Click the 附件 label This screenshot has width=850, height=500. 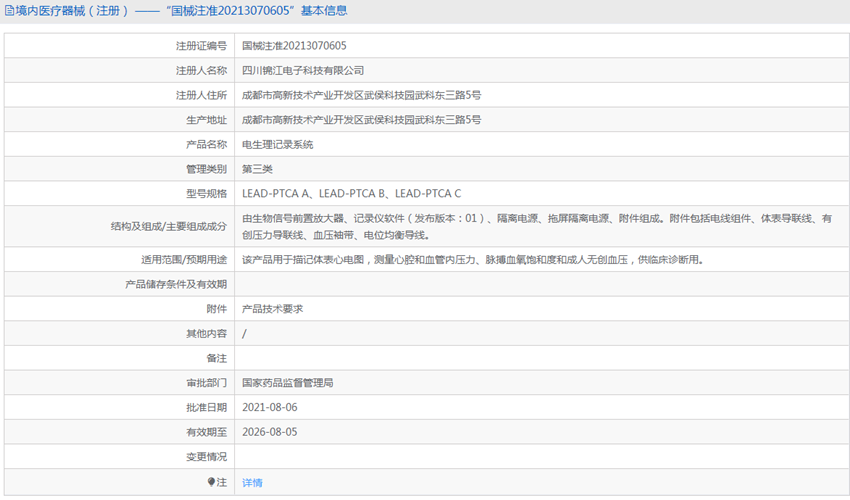(x=217, y=309)
